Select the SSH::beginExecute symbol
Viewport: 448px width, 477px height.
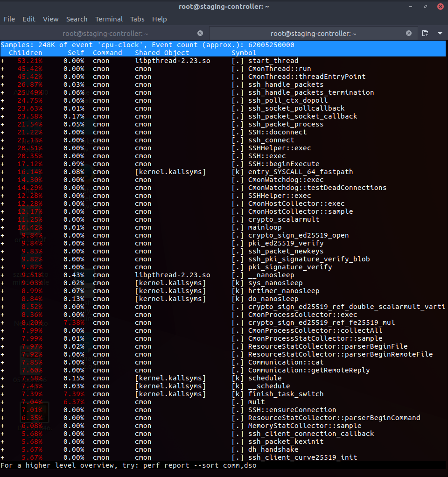(284, 164)
